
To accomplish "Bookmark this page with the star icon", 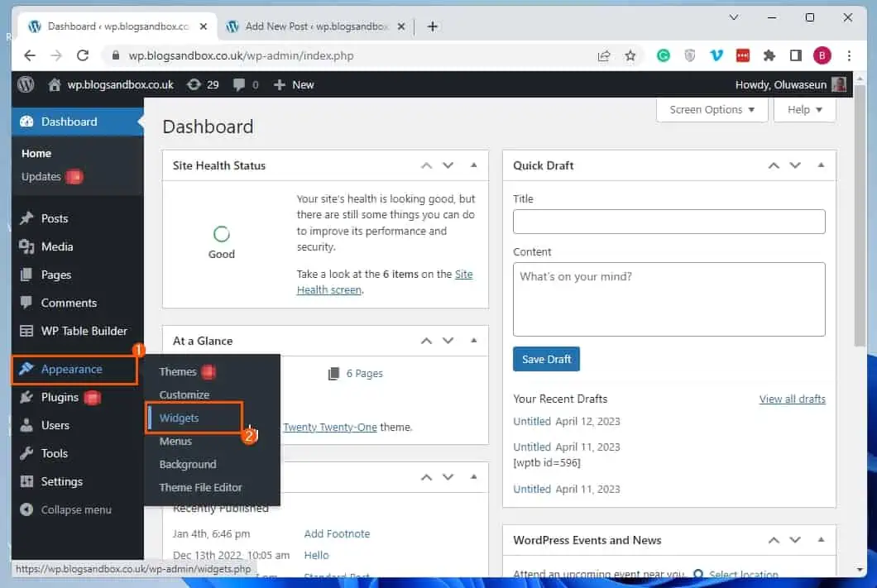I will tap(630, 55).
